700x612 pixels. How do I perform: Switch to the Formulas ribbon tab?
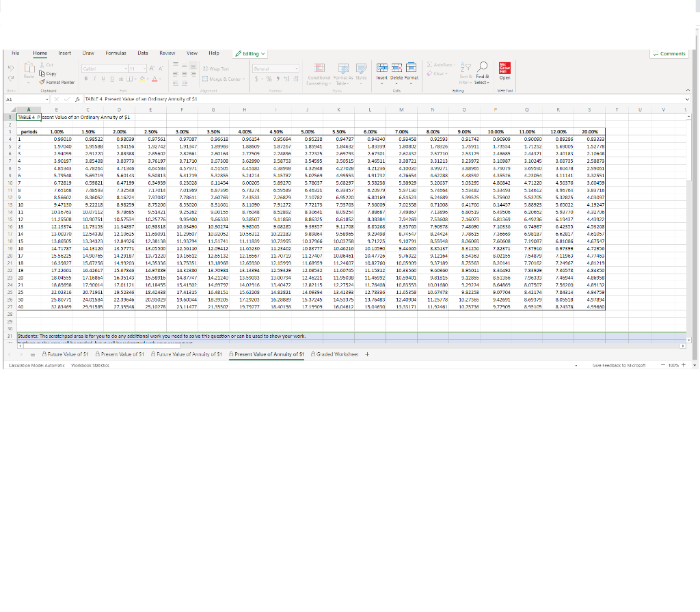pyautogui.click(x=116, y=53)
